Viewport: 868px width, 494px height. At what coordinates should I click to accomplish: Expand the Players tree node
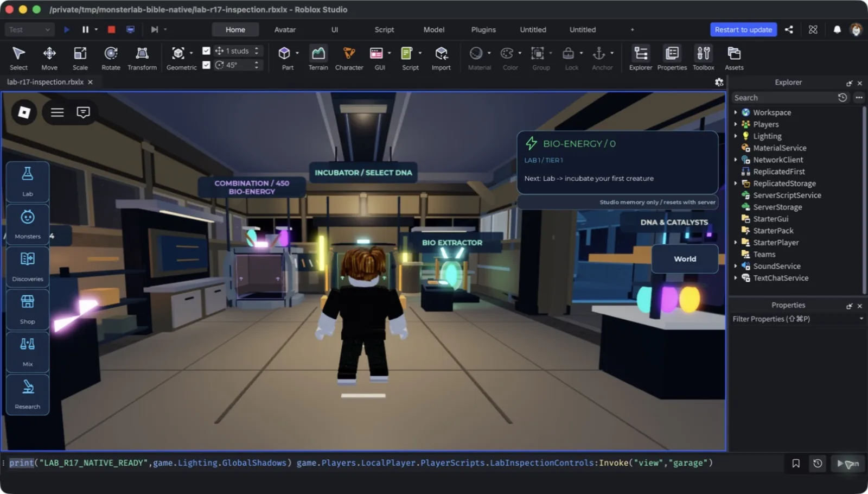736,124
